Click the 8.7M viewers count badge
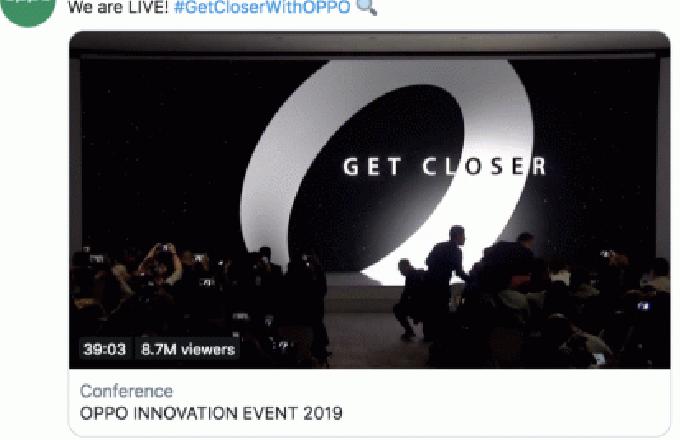680x440 pixels. [188, 349]
